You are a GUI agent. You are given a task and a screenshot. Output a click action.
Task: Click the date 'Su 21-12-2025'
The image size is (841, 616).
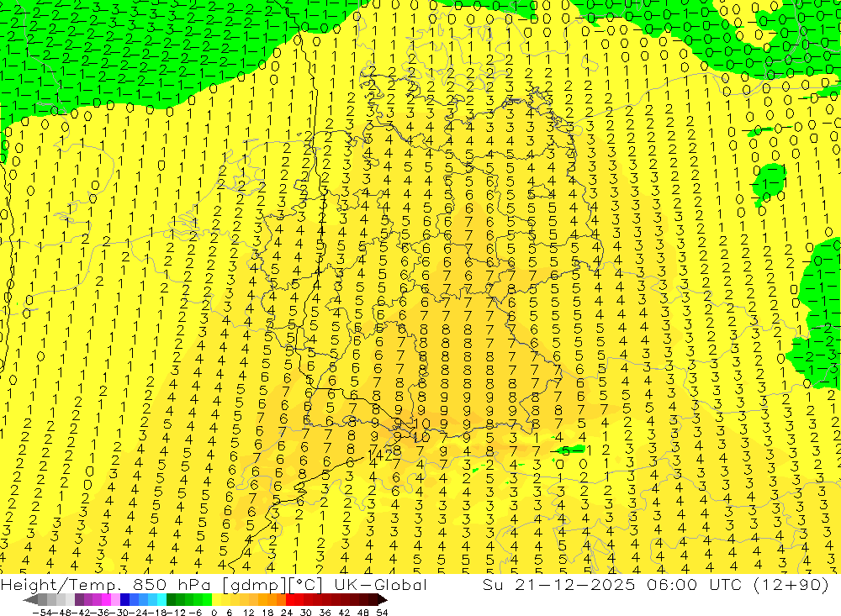[558, 585]
